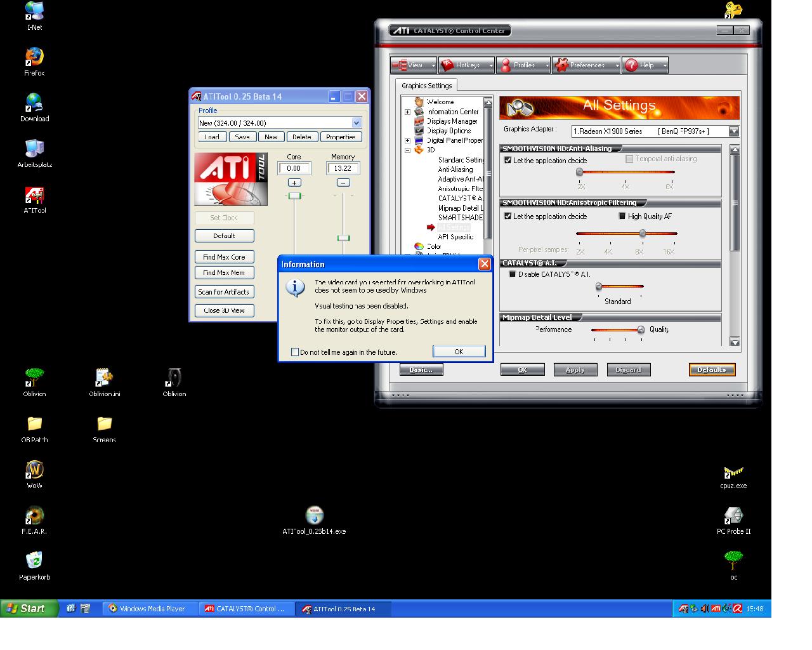Image resolution: width=812 pixels, height=650 pixels.
Task: Open the I-Net desktop icon
Action: (34, 16)
